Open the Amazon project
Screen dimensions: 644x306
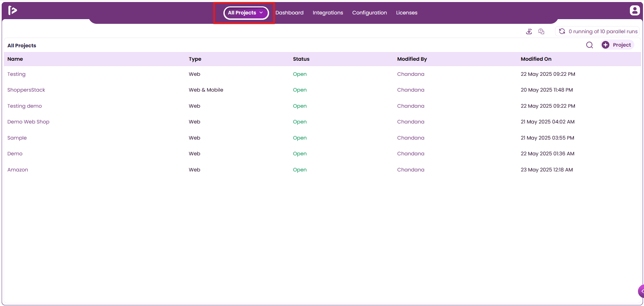(17, 170)
